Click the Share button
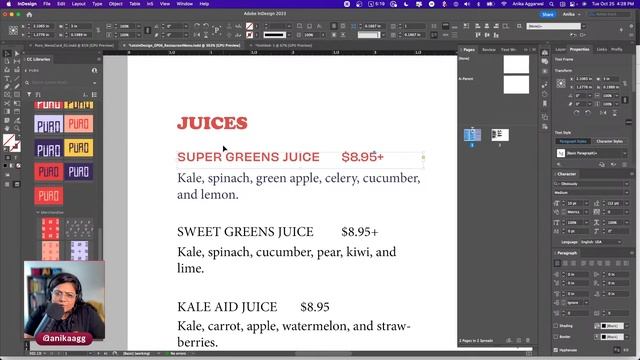Screen dimensions: 640x360 [x=548, y=14]
